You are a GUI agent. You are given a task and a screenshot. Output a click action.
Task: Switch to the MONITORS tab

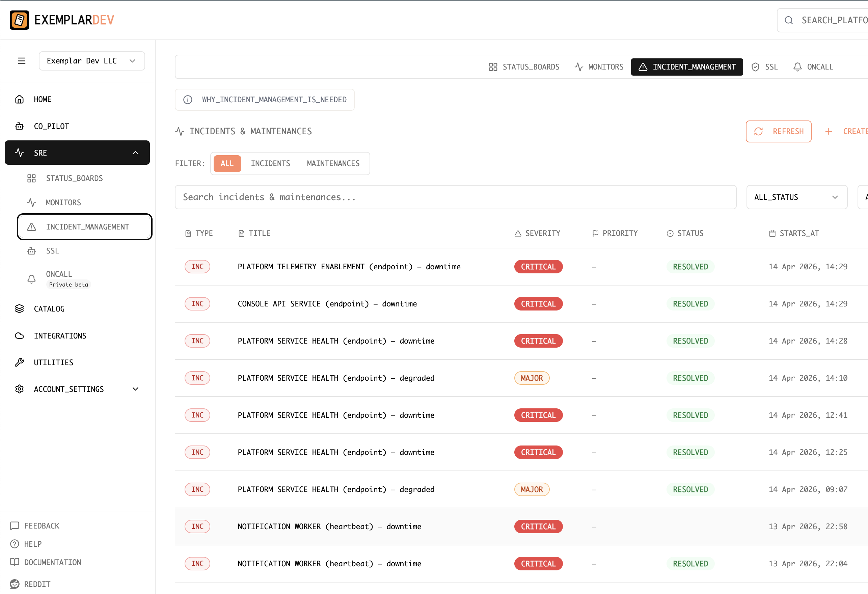tap(599, 66)
